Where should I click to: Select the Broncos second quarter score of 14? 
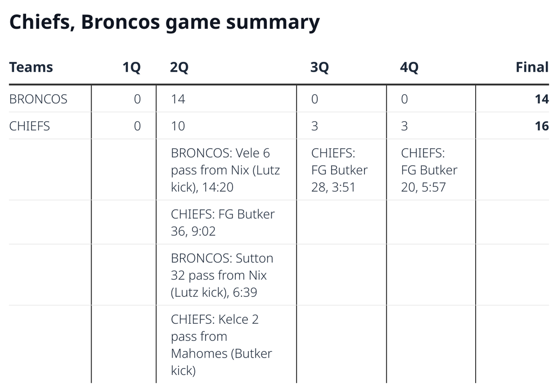[x=178, y=99]
